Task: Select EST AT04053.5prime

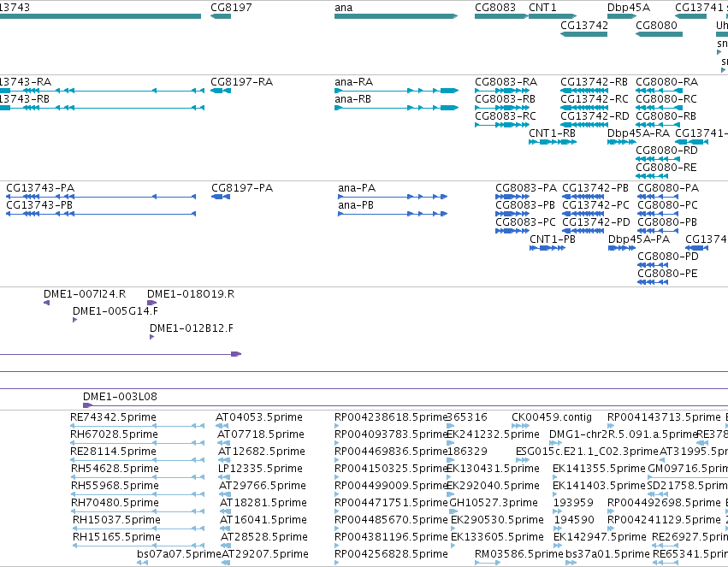Action: (x=222, y=426)
